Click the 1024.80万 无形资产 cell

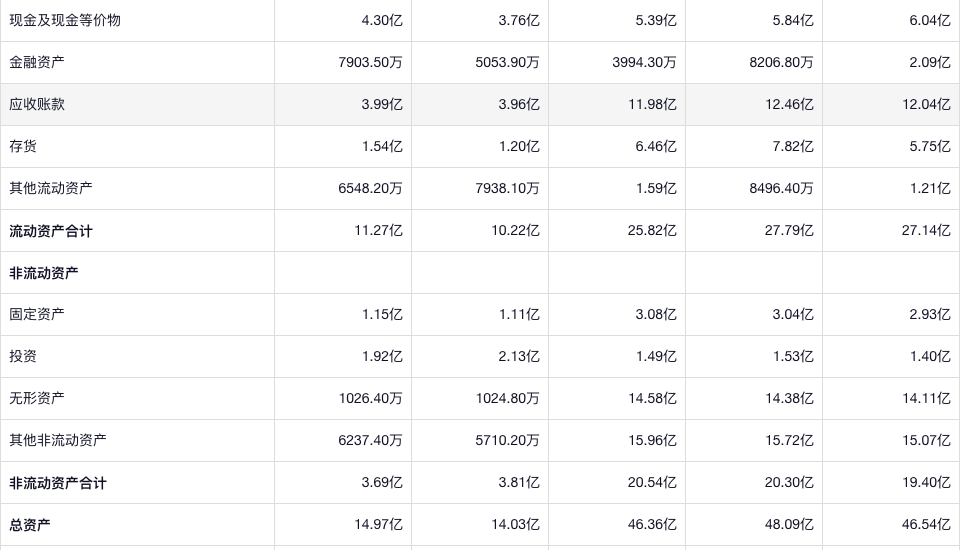point(507,398)
